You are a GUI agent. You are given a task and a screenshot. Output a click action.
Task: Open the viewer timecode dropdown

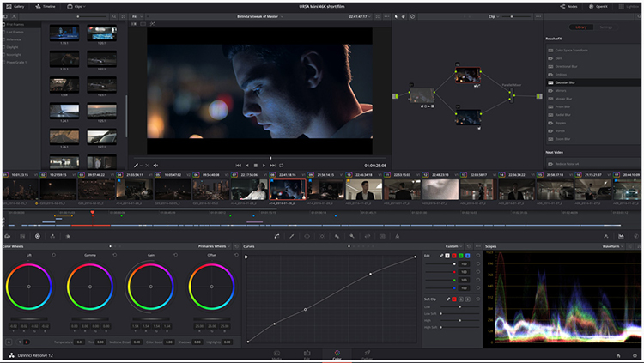360,17
